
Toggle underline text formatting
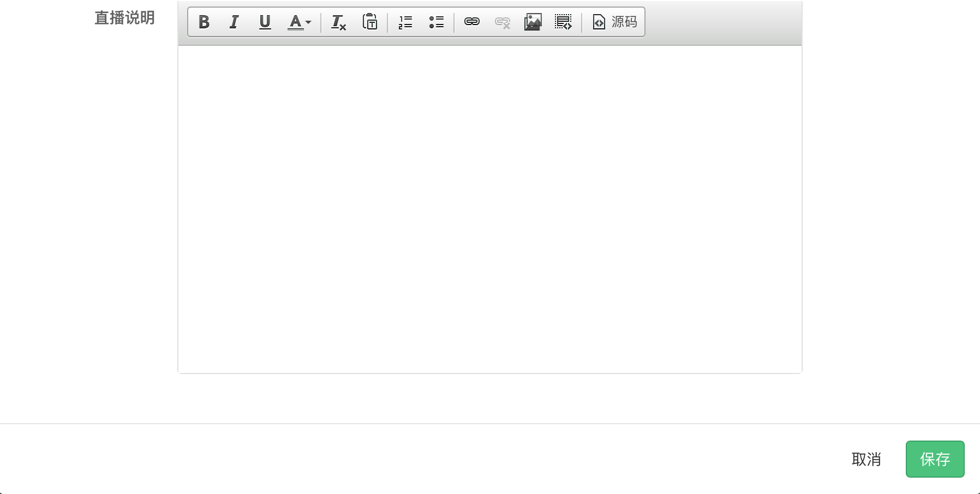265,22
